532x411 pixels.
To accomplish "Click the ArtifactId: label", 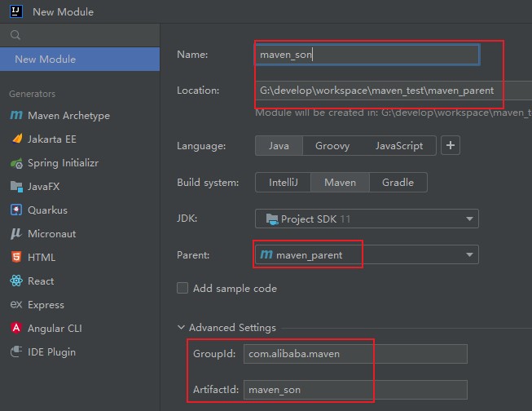I will [216, 390].
